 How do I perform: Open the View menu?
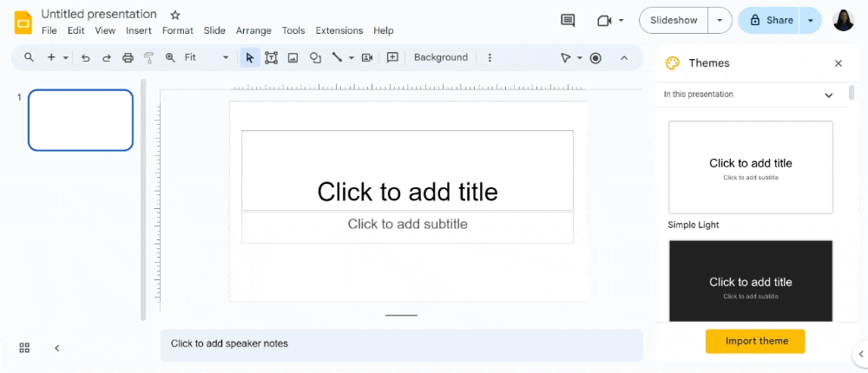tap(105, 30)
